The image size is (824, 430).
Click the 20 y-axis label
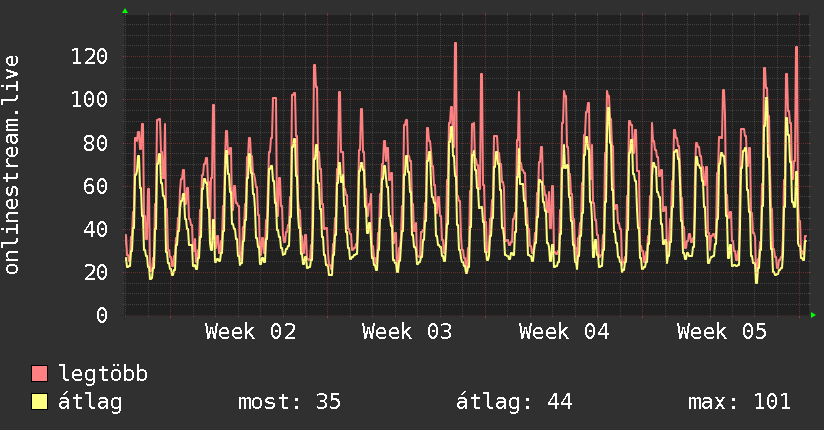pyautogui.click(x=96, y=272)
